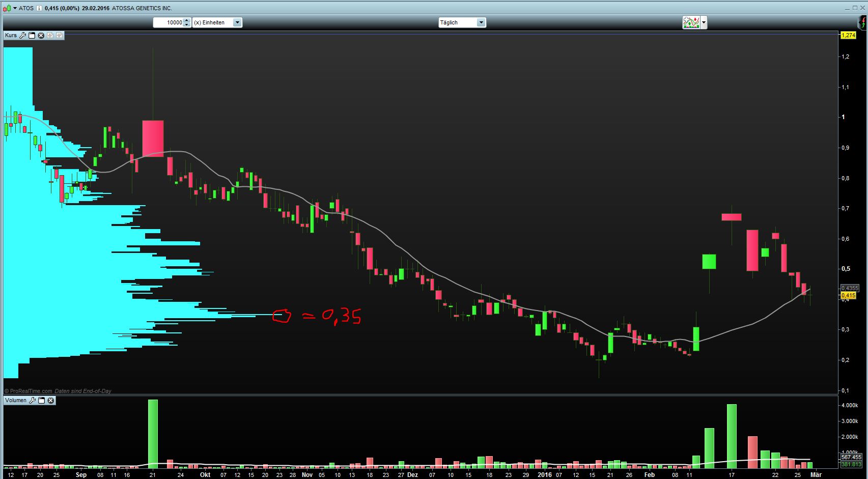The image size is (868, 479).
Task: Open the Volumen indicator settings wrench
Action: [32, 401]
